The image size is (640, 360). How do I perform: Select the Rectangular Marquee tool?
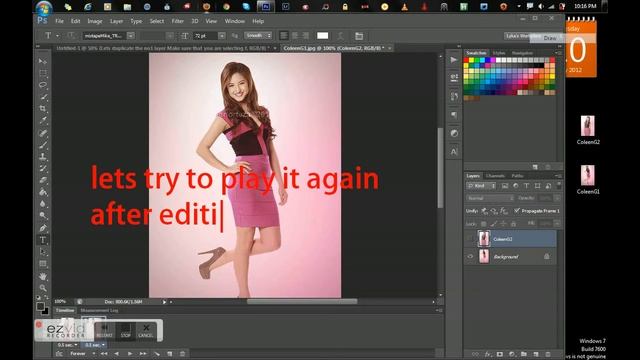[x=42, y=73]
